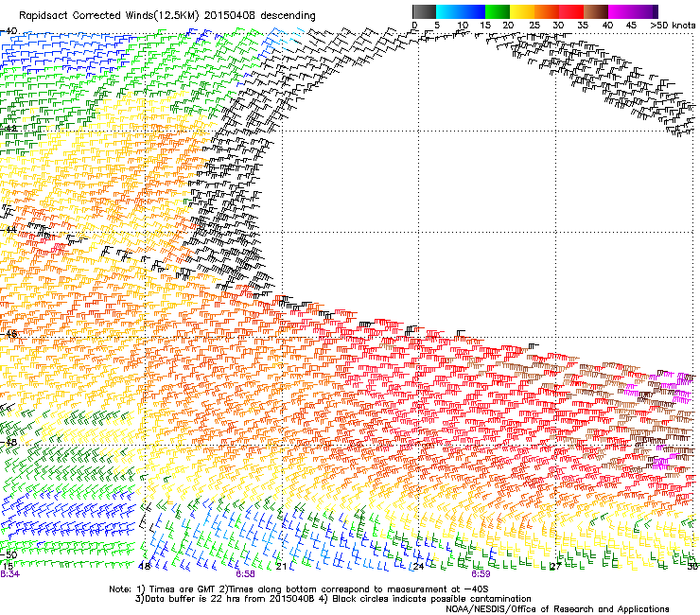Click the green 15-20 knots legend swatch
Viewport: 700px width, 615px height.
[498, 11]
